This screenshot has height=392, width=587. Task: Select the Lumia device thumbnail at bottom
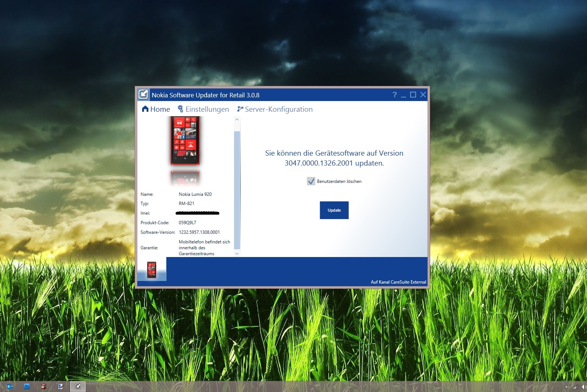click(152, 269)
